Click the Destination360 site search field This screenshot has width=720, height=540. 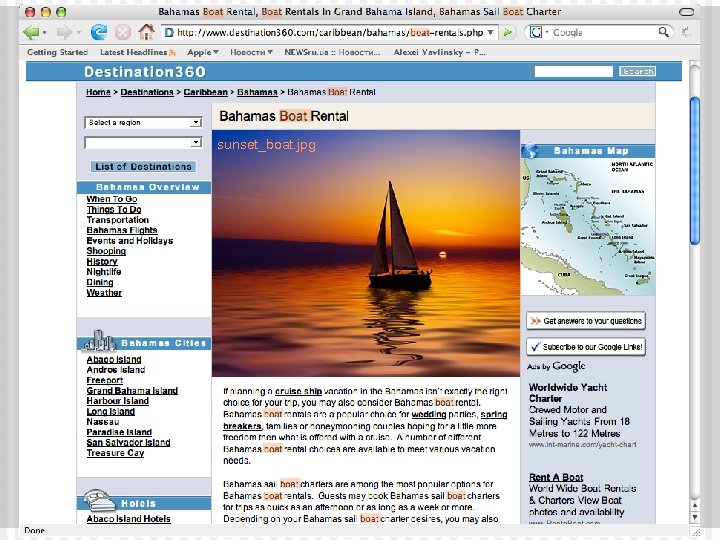[x=574, y=71]
